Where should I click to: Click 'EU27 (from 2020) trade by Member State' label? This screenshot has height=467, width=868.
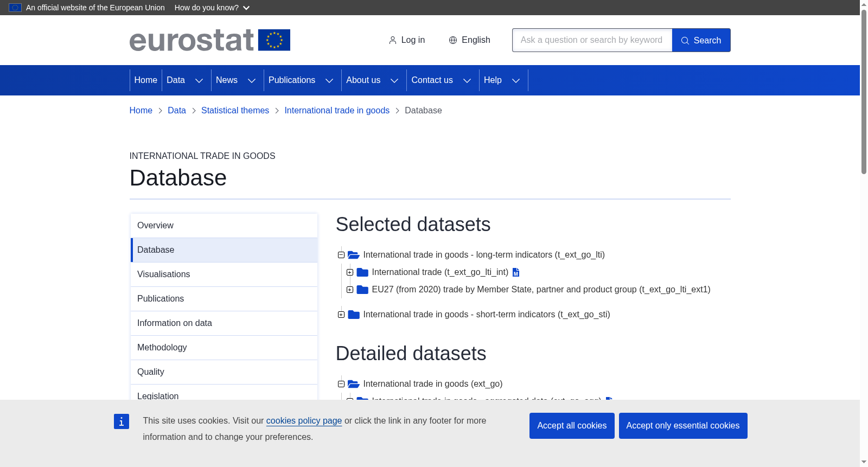point(541,290)
